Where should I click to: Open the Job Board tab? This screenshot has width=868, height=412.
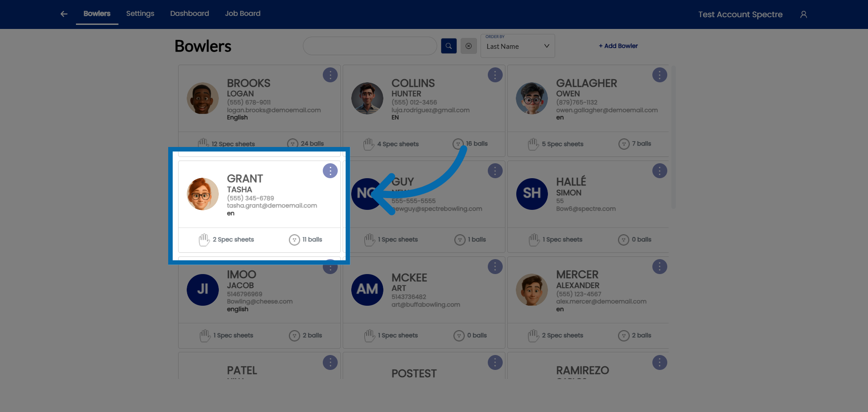coord(243,14)
